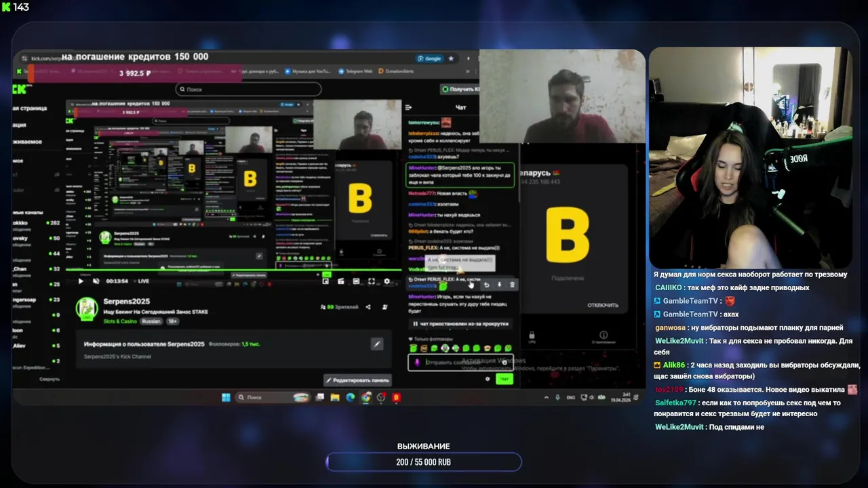Open the Telegram Web bookmark

[355, 71]
